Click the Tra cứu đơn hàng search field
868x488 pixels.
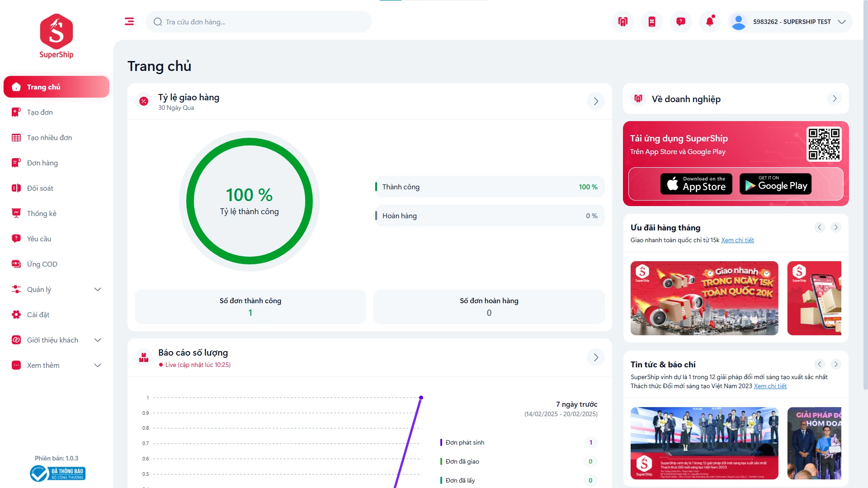click(x=262, y=22)
